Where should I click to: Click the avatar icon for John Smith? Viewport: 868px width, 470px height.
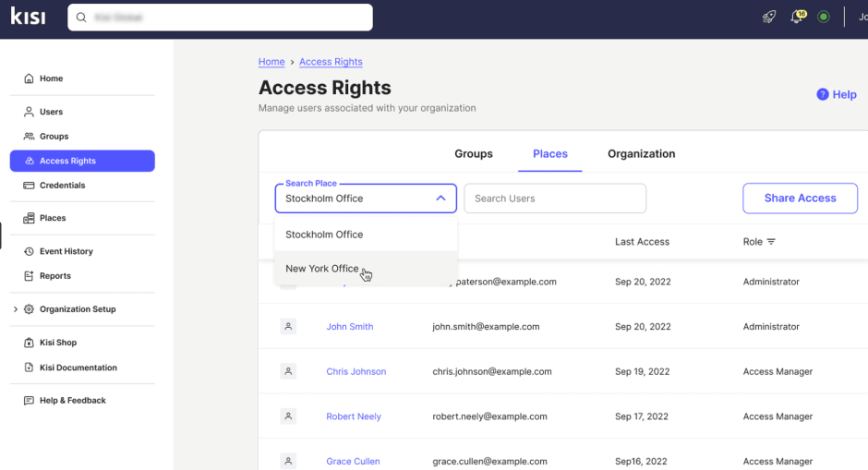(x=288, y=327)
